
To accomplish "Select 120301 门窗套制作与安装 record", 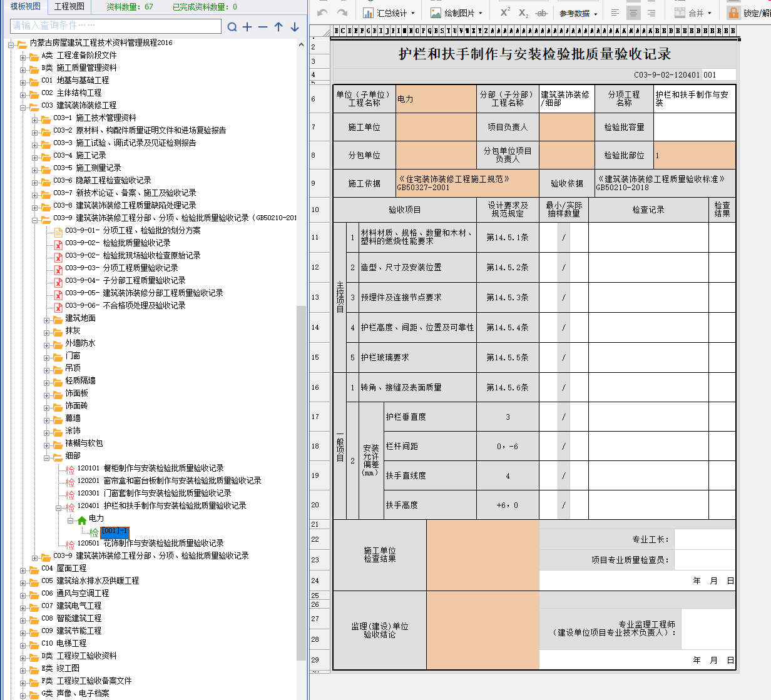I will pos(154,493).
